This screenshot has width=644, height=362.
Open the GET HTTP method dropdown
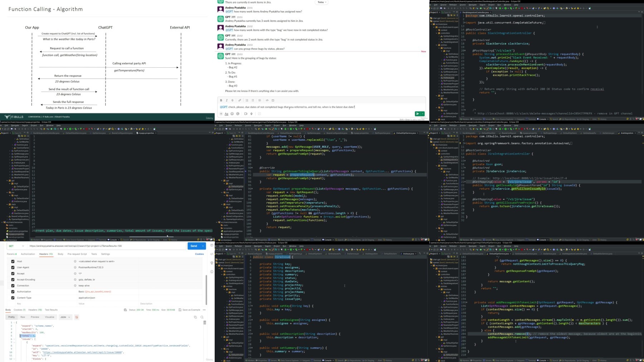pos(16,246)
